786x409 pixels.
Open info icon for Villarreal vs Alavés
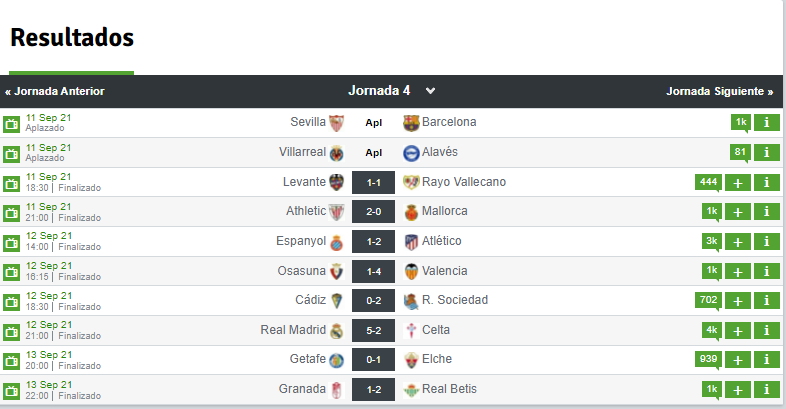(766, 152)
